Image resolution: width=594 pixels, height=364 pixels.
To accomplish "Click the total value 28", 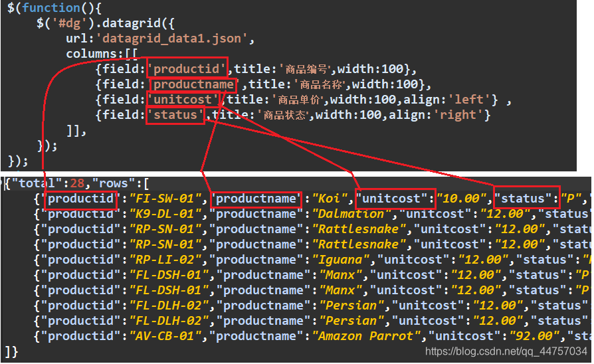I will (77, 184).
